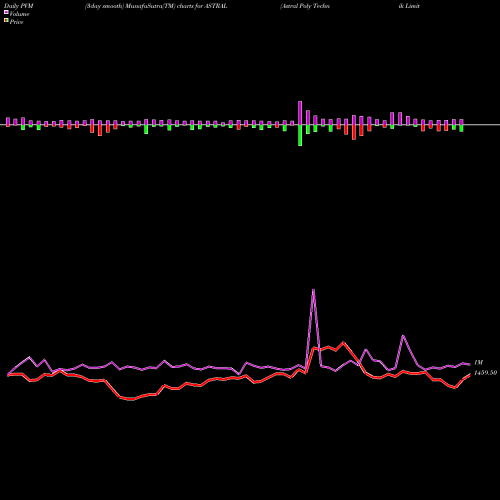The width and height of the screenshot is (500, 500).
Task: Click the Daily PVM title text
Action: (x=19, y=6)
